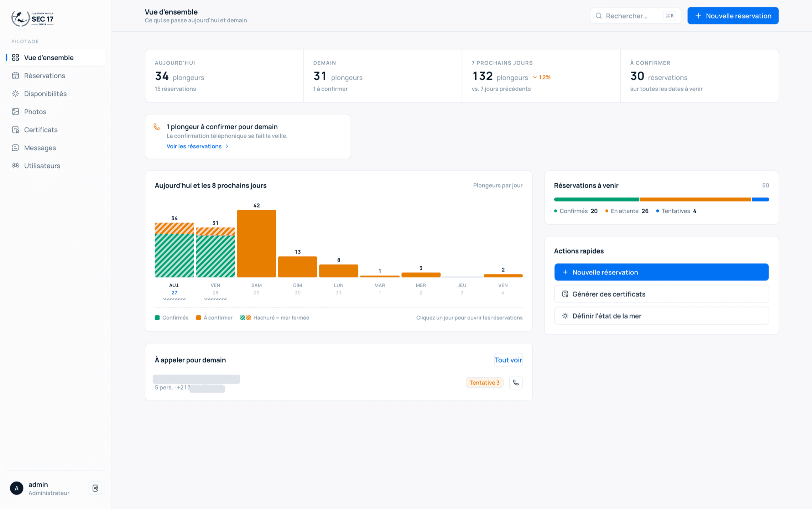The width and height of the screenshot is (812, 509).
Task: Click the Réservations calendar icon
Action: (15, 75)
